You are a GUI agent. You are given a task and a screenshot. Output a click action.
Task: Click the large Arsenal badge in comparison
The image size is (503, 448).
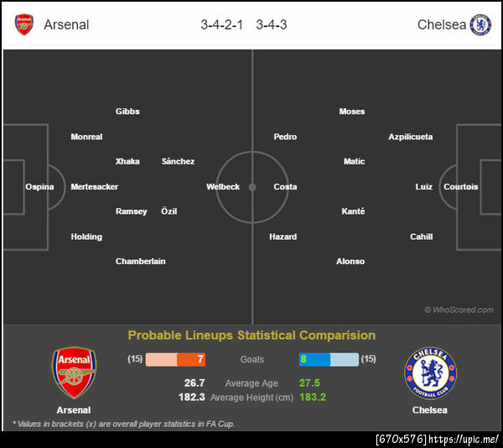(x=74, y=373)
